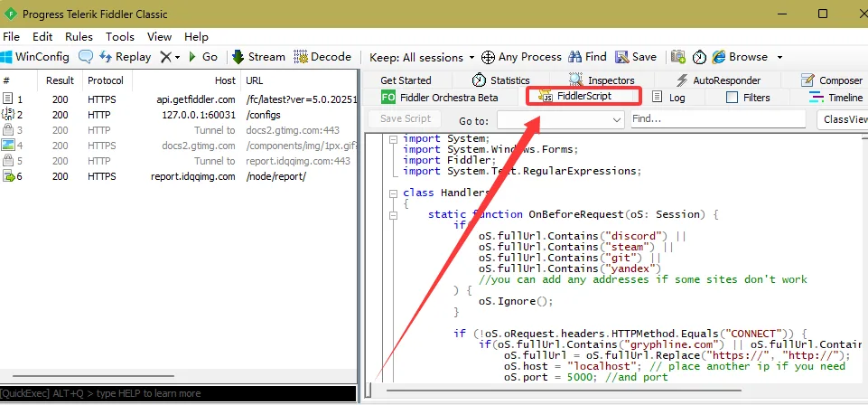Switch to the Statistics tab
Viewport: 868px width, 405px height.
pos(500,80)
